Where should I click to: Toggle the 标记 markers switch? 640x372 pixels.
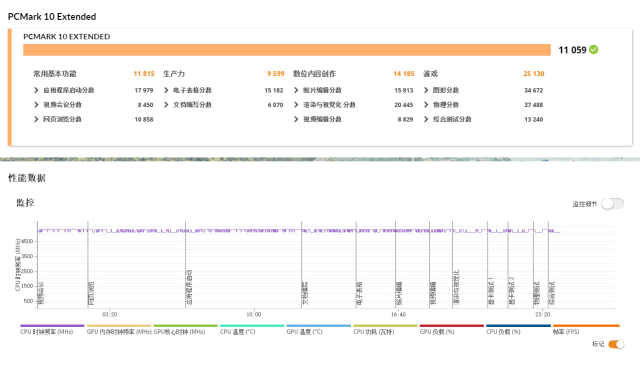616,344
